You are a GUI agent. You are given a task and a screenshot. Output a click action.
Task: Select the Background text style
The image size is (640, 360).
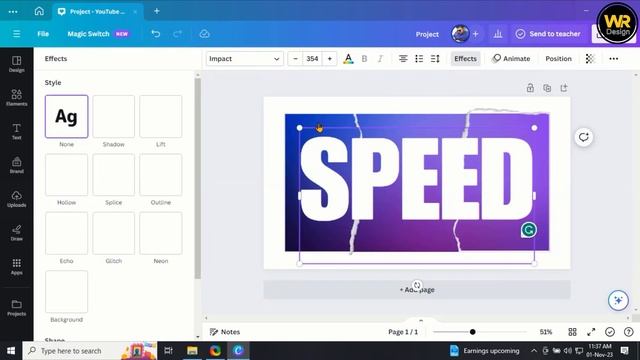(x=67, y=292)
